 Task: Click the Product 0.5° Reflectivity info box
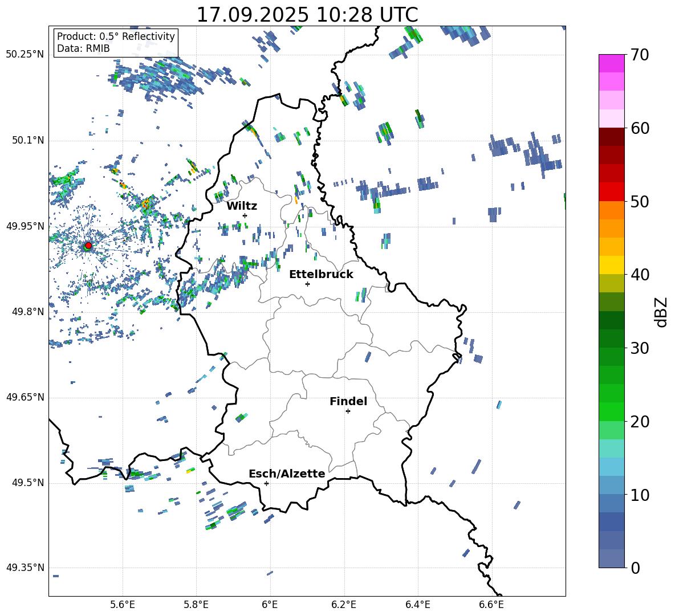click(x=116, y=43)
